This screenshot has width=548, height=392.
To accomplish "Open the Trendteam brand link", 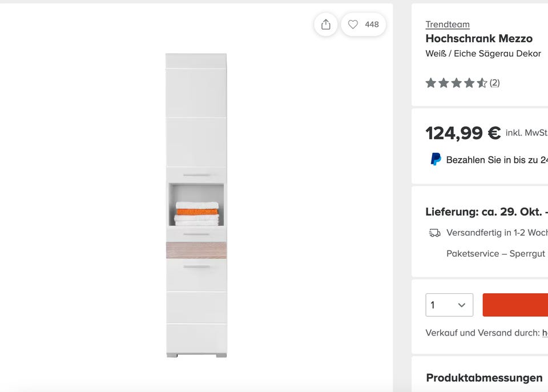I will pyautogui.click(x=448, y=24).
